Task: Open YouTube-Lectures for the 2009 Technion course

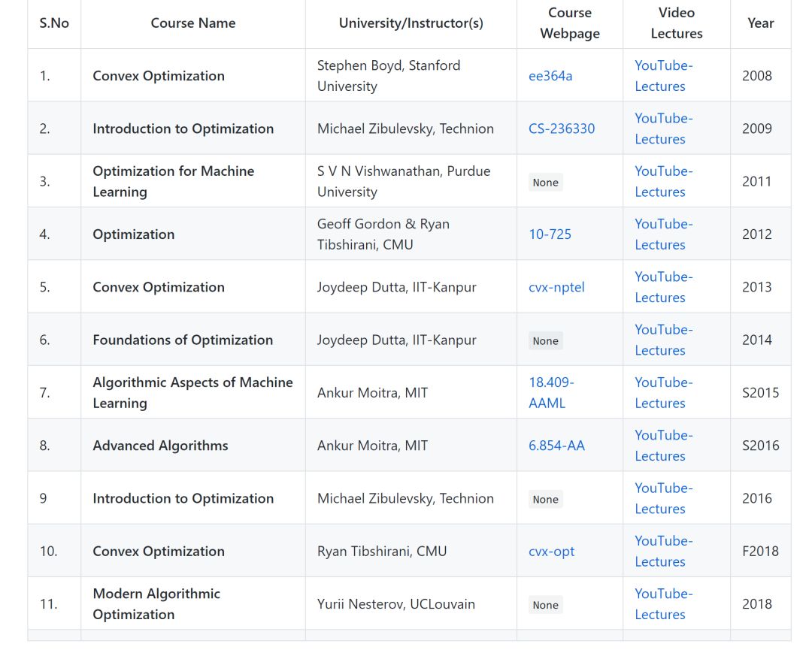Action: click(663, 129)
